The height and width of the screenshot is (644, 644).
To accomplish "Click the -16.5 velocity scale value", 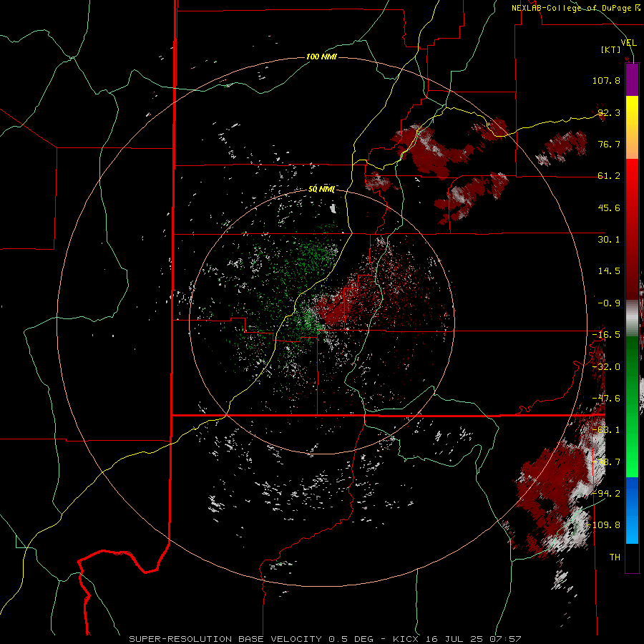I will click(x=606, y=335).
